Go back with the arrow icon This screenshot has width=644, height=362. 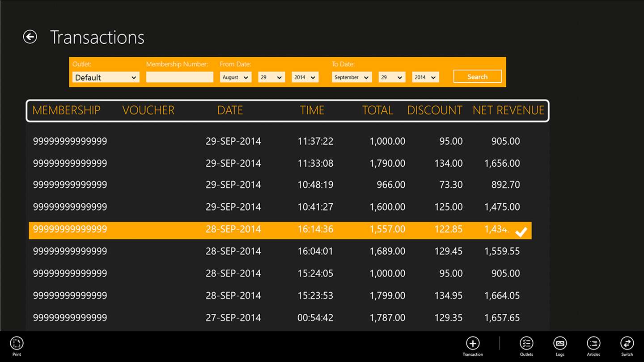tap(30, 37)
